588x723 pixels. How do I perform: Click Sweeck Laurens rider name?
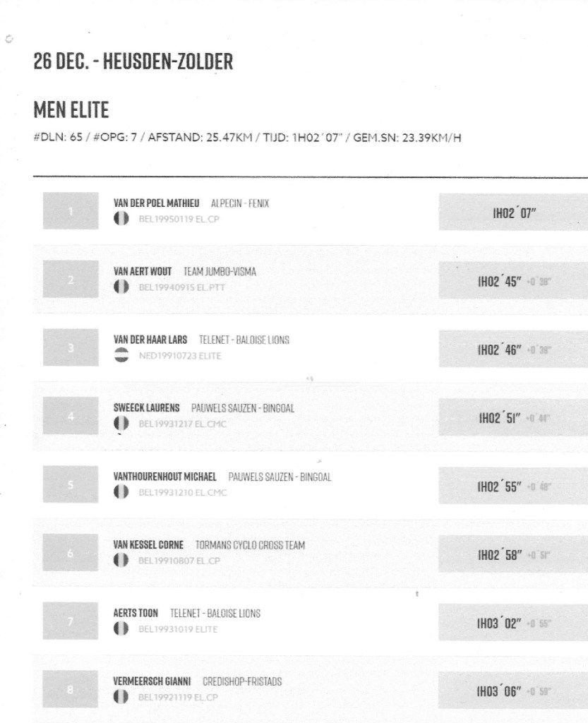point(147,408)
